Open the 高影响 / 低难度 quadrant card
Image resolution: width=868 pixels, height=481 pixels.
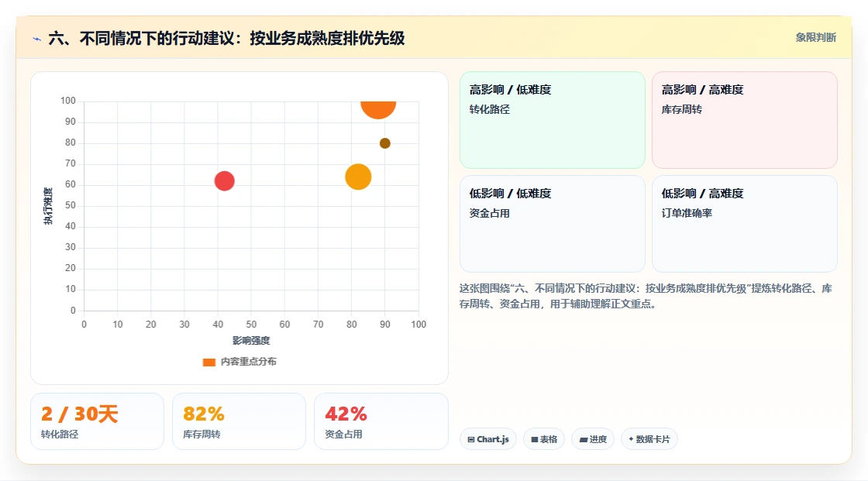(x=553, y=119)
